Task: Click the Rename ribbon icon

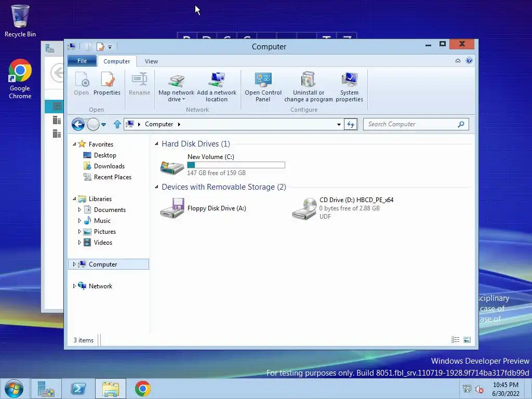Action: pyautogui.click(x=139, y=79)
